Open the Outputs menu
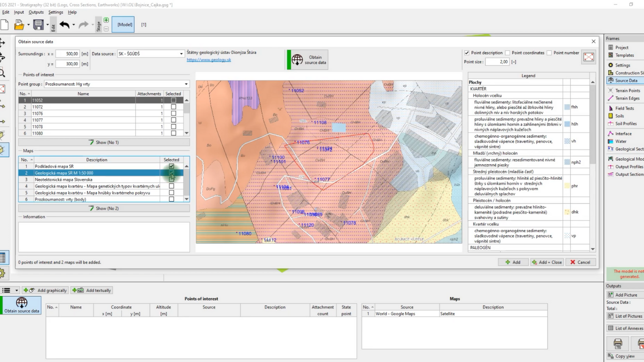This screenshot has height=362, width=644. tap(36, 12)
